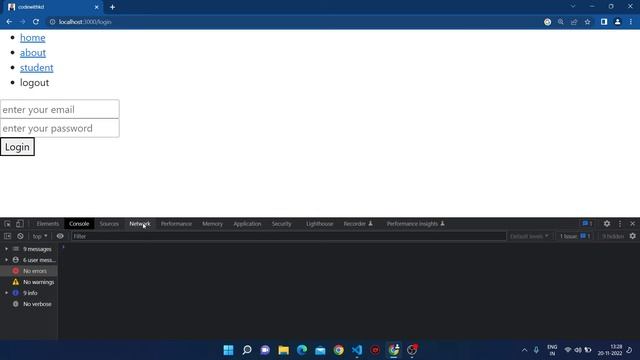Open the browser side panel
Viewport: 640px width, 360px height.
click(604, 22)
